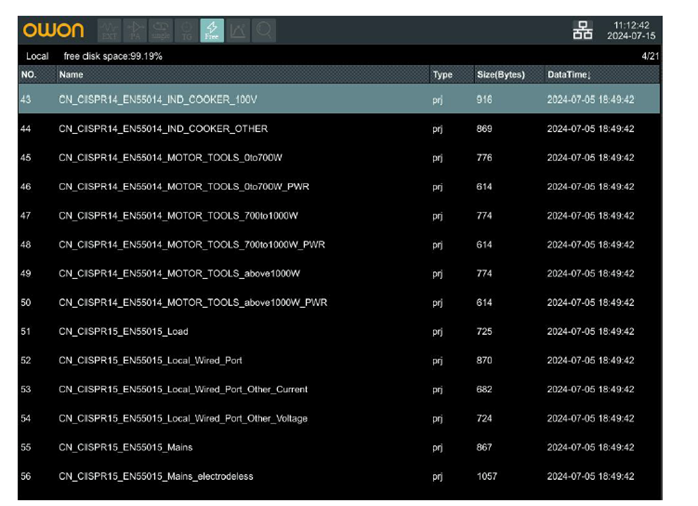
Task: Select the CN_CISPR15_EN55015_Load project row
Action: [x=123, y=332]
